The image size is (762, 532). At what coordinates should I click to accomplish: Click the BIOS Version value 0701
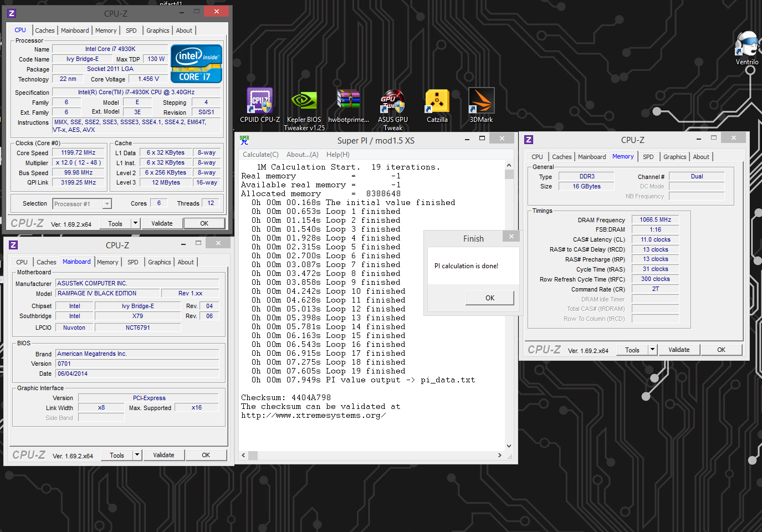137,364
